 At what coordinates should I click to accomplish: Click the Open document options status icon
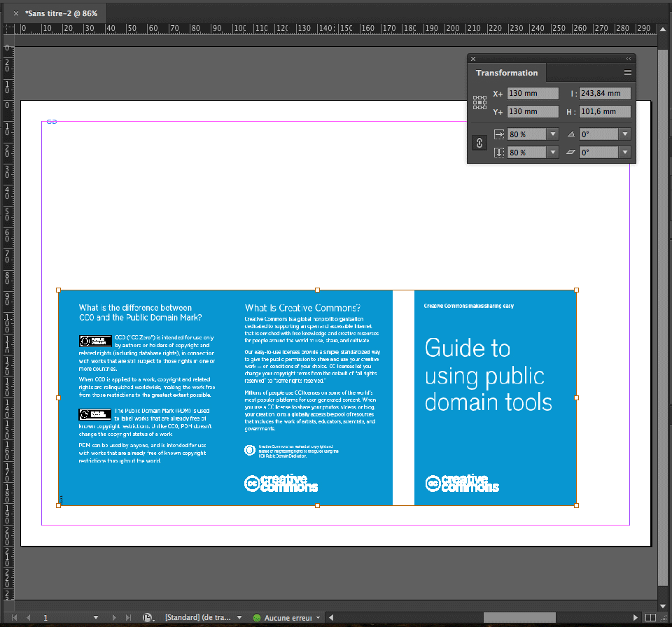point(148,618)
